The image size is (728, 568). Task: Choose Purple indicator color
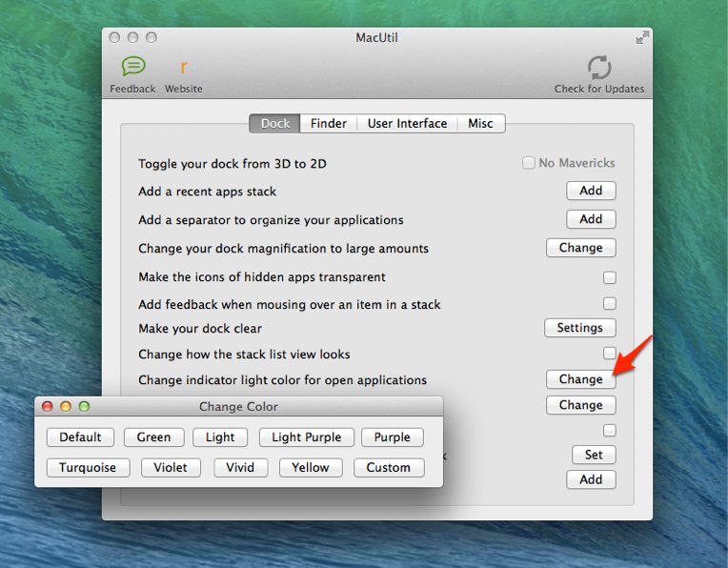click(x=393, y=437)
